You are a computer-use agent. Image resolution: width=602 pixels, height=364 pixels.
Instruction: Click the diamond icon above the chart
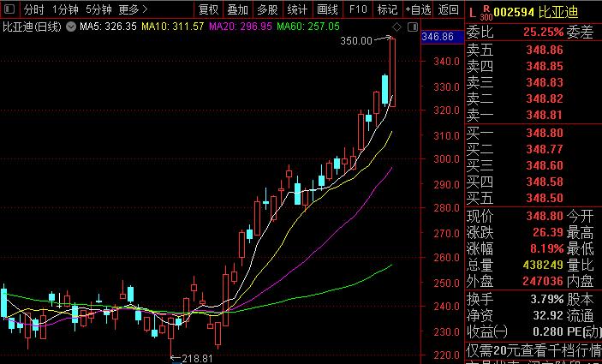pyautogui.click(x=397, y=27)
